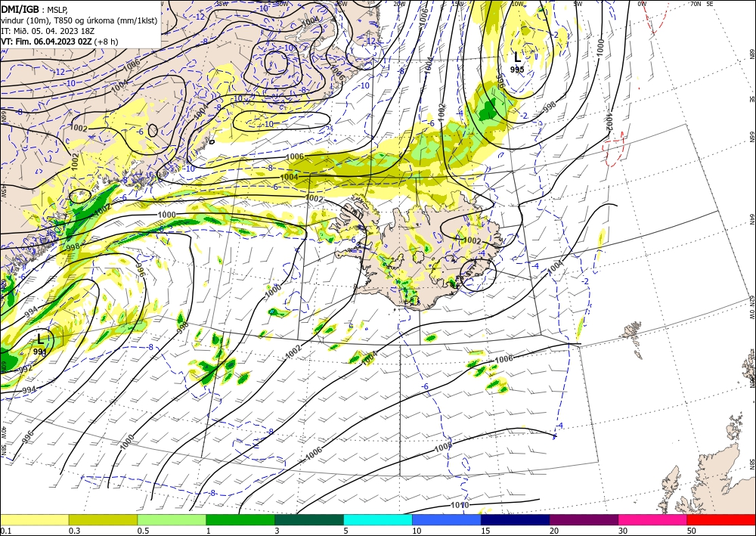The height and width of the screenshot is (536, 756).
Task: Click the '1010' isobar label
Action: [x=459, y=505]
